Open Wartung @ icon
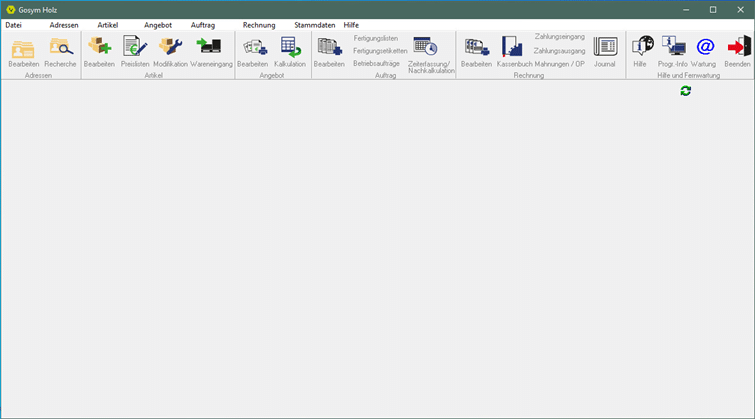Viewport: 755px width, 419px height. [x=705, y=47]
